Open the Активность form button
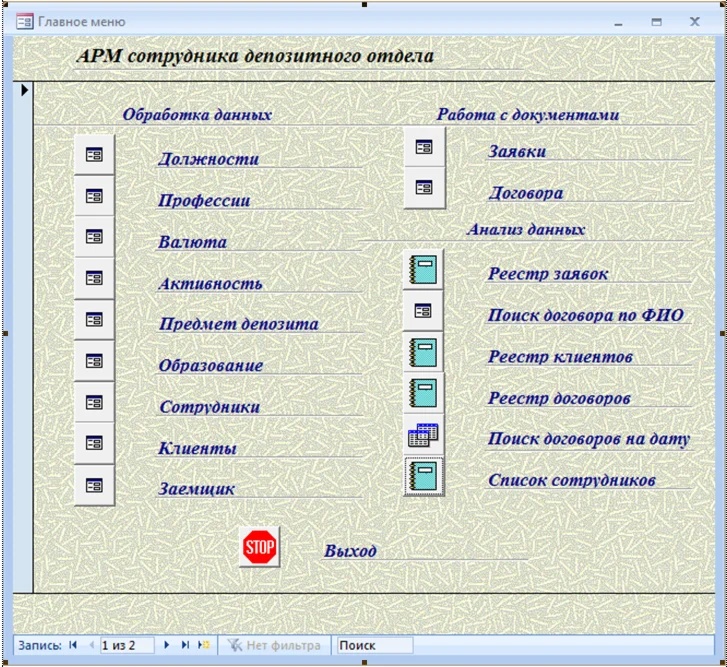 coord(94,278)
